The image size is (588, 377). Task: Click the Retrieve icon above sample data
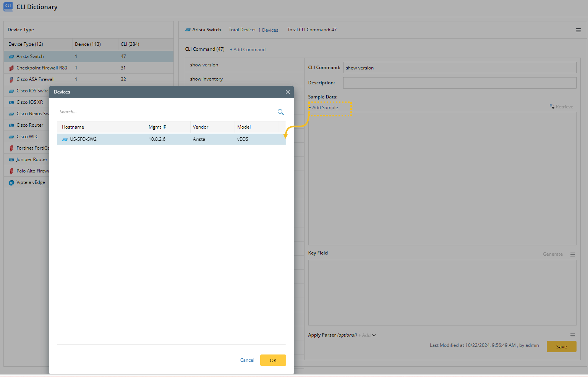pyautogui.click(x=552, y=106)
